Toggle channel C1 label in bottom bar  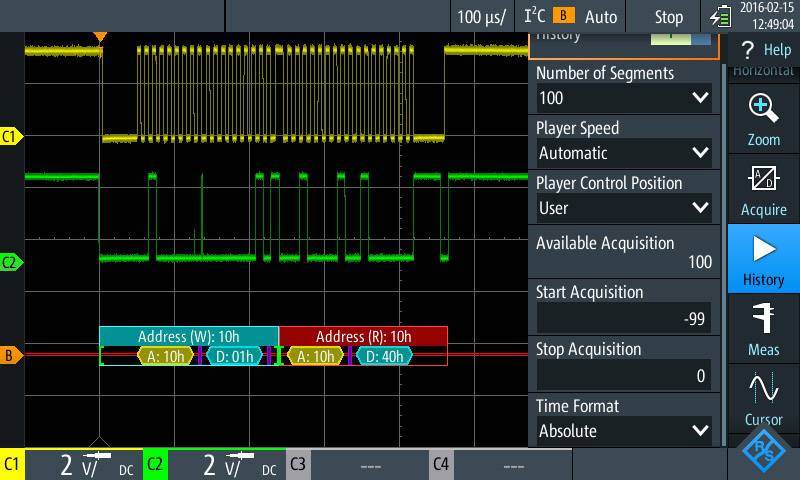13,465
